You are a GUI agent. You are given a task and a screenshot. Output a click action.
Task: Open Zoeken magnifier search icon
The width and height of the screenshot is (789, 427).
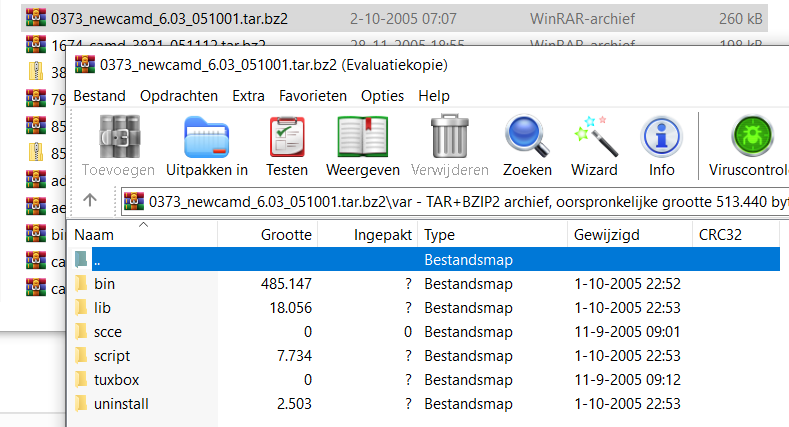tap(527, 136)
